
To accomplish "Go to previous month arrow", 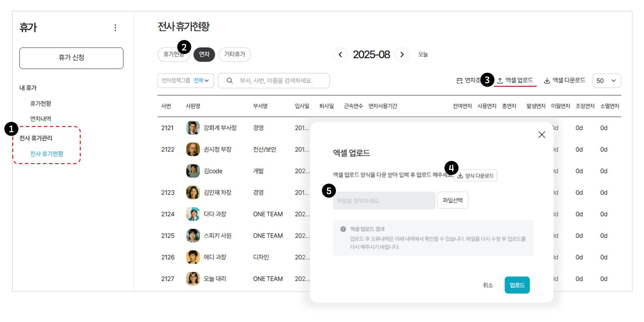I will coord(340,55).
